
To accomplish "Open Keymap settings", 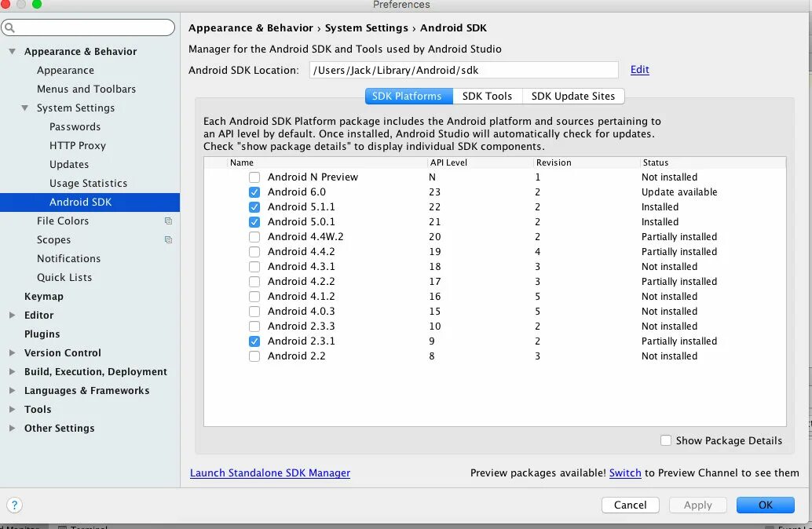I will click(43, 296).
